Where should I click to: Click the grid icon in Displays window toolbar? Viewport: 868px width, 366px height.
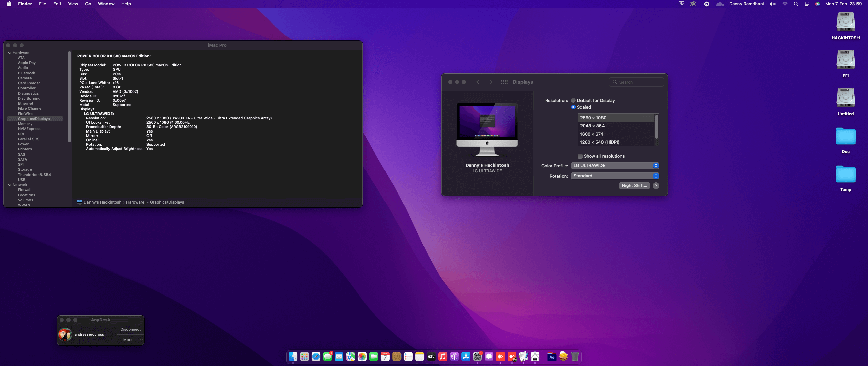tap(505, 82)
